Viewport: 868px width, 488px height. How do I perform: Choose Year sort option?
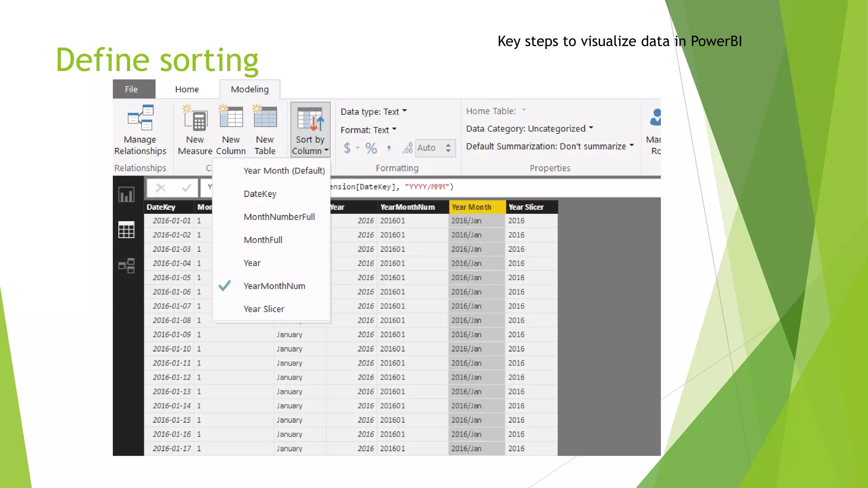[x=271, y=263]
